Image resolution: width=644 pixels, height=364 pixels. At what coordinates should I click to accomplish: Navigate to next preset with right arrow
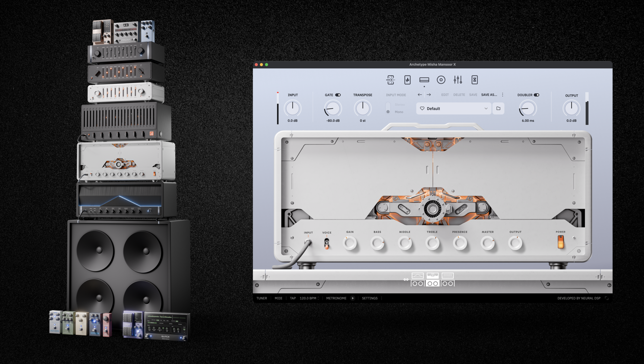[x=429, y=95]
